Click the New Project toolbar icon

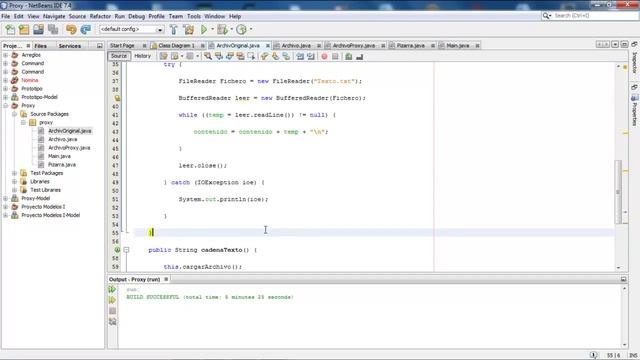24,29
